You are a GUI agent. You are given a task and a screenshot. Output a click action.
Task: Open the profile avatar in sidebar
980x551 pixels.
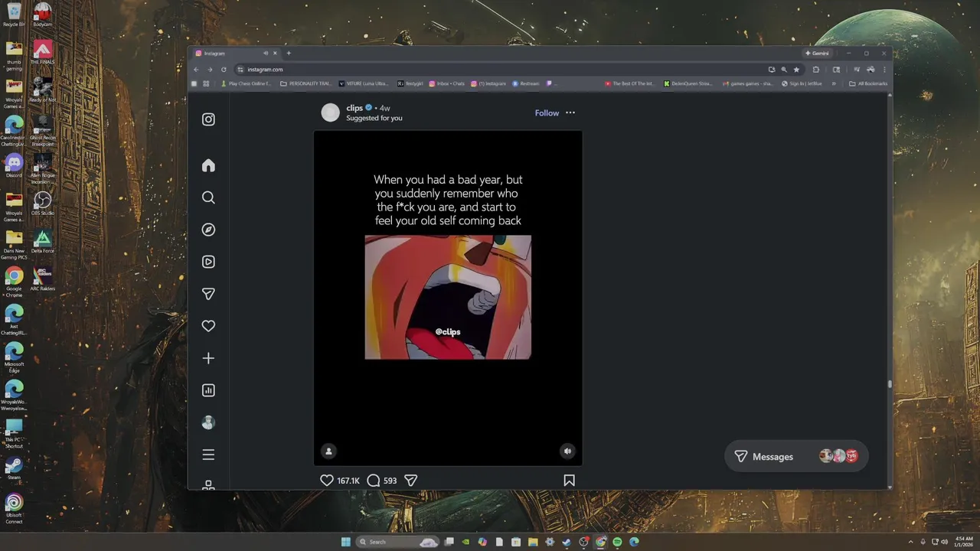(x=208, y=422)
